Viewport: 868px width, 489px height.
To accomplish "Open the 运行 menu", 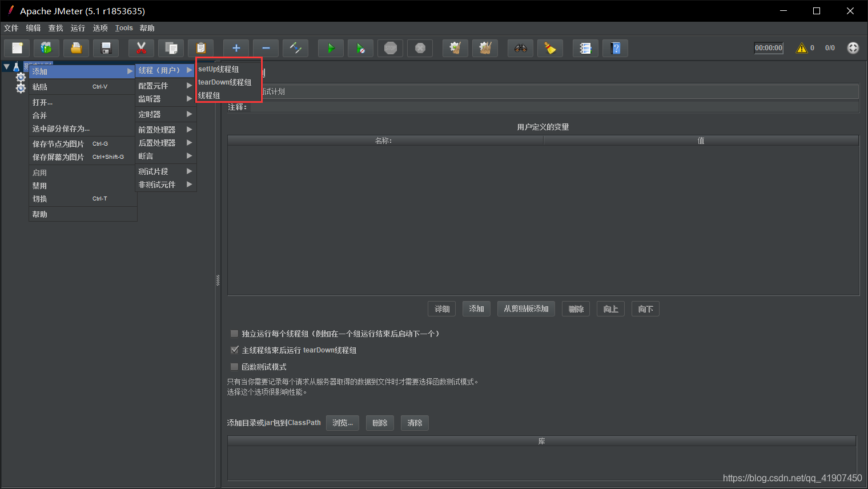I will (x=78, y=28).
